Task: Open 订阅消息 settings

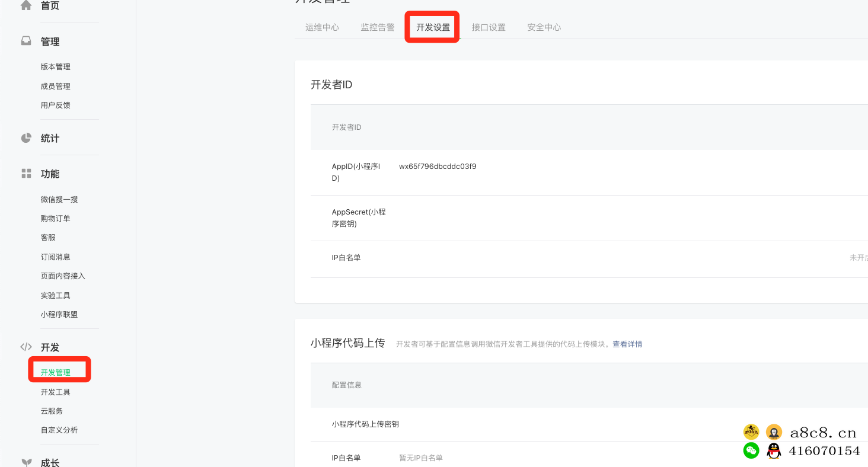Action: 56,257
